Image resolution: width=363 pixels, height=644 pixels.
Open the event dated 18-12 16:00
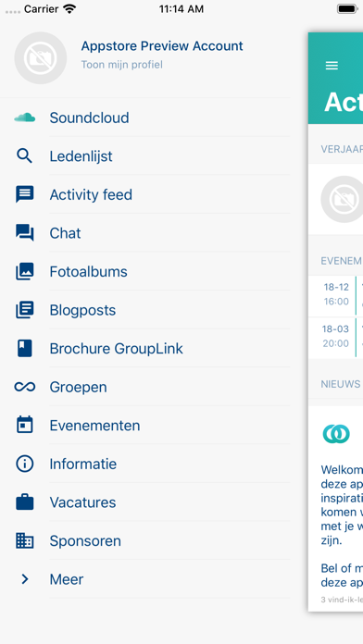click(x=336, y=295)
